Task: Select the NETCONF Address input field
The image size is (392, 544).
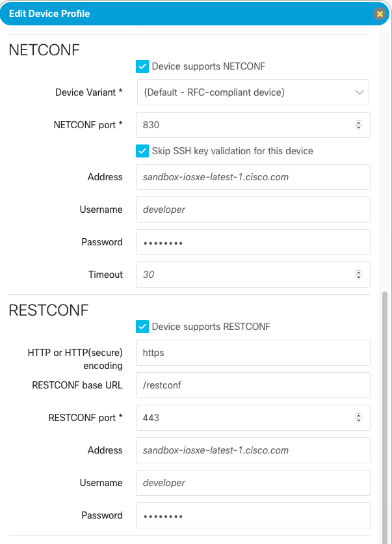Action: pos(252,177)
